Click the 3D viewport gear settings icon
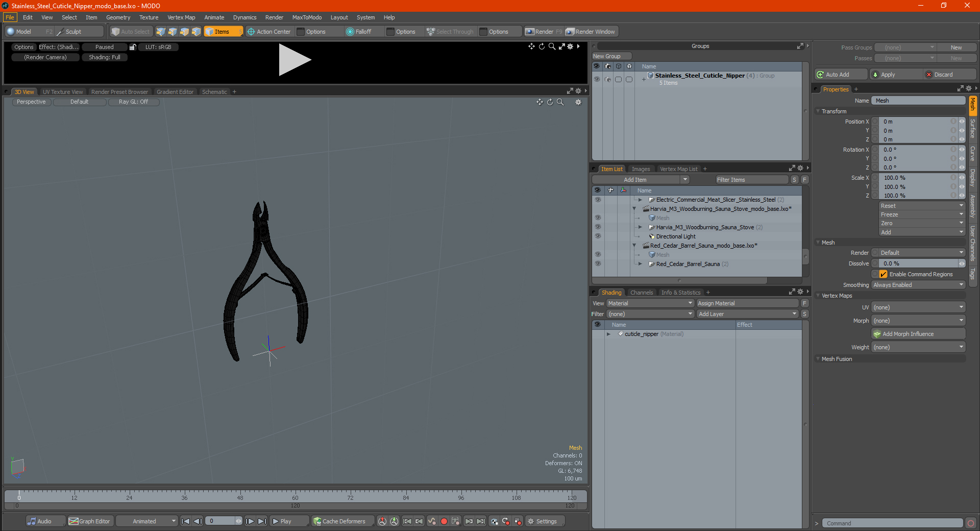 coord(578,102)
